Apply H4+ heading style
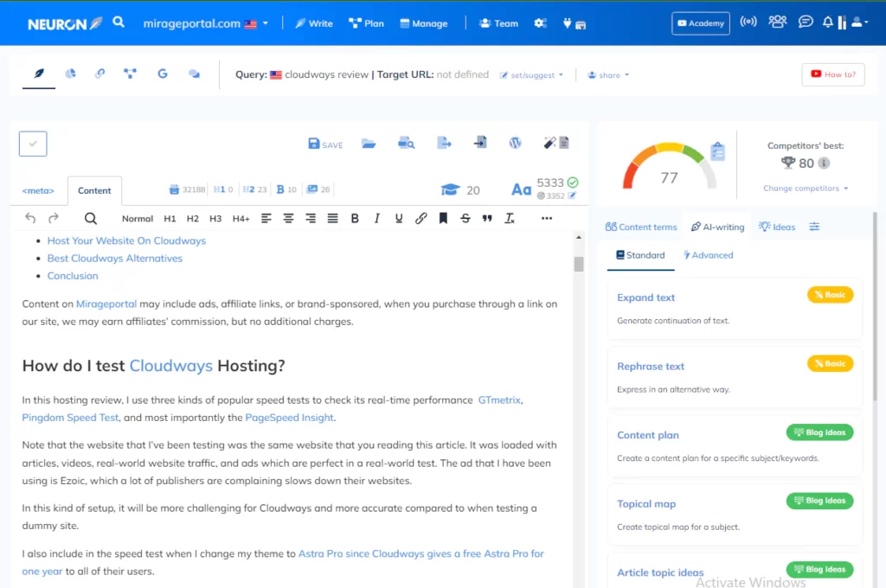The height and width of the screenshot is (588, 886). [x=241, y=219]
